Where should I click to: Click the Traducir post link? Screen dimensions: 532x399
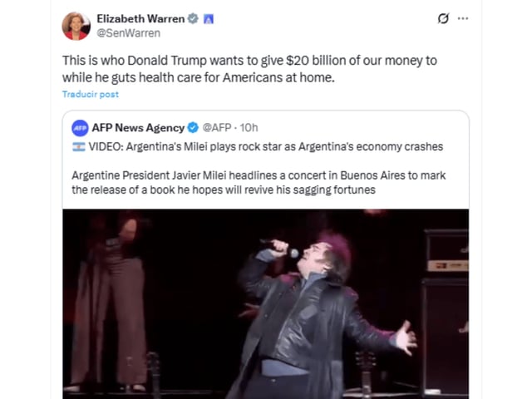91,94
